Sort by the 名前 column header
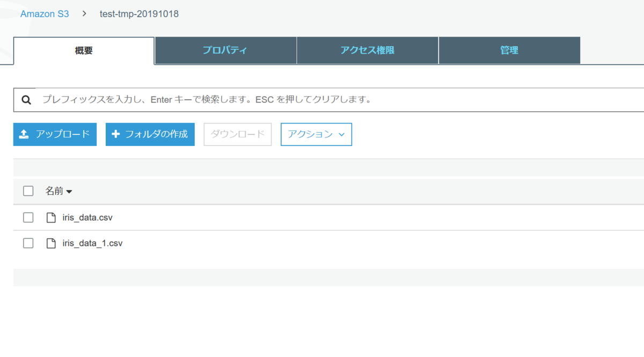The height and width of the screenshot is (357, 644). point(58,191)
